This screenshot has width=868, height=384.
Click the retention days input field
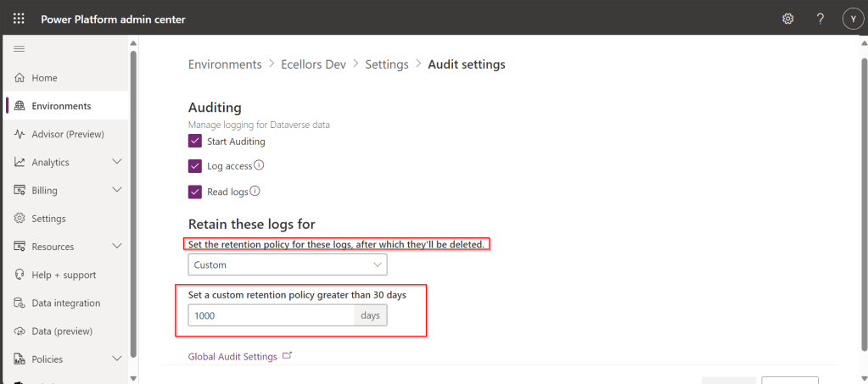pyautogui.click(x=271, y=315)
